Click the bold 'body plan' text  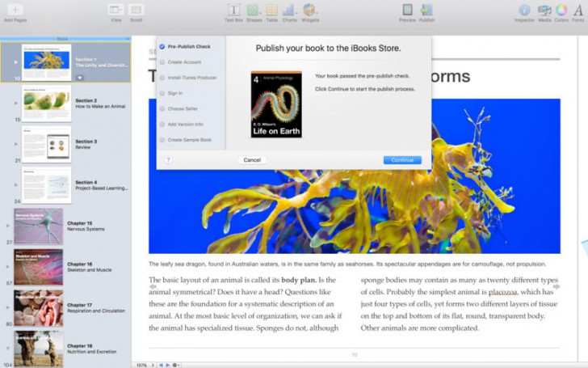[x=298, y=280]
